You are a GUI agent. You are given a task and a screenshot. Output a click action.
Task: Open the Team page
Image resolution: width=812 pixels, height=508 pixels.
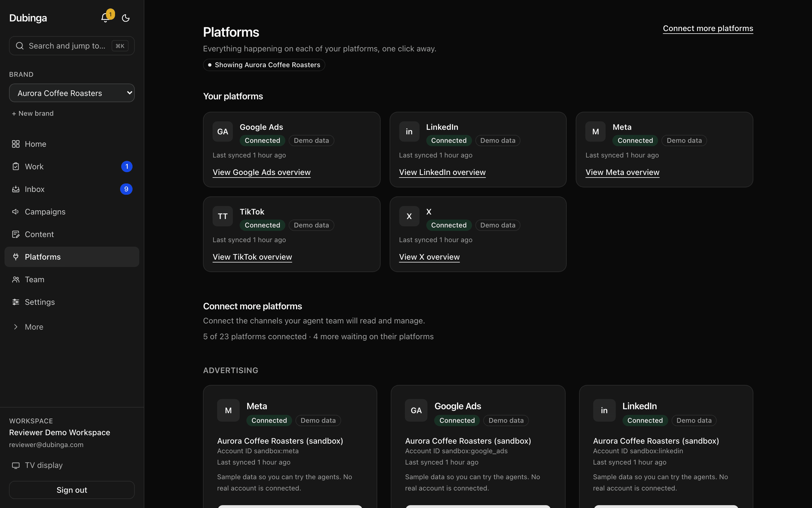tap(72, 279)
